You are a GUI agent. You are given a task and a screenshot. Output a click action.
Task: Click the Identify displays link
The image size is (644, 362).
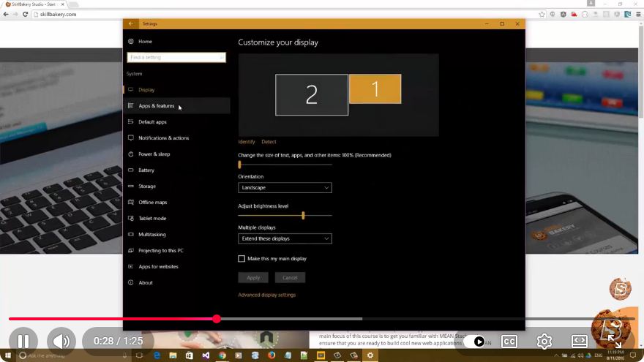pos(247,142)
